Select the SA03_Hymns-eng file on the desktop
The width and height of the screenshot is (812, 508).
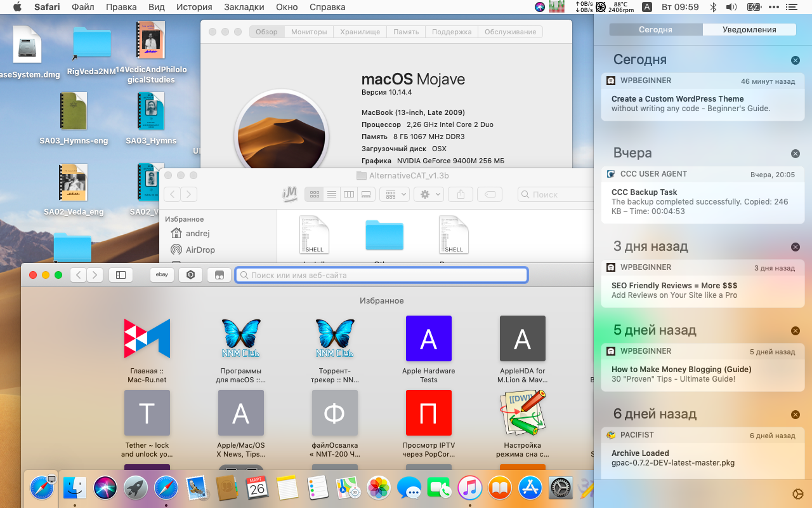point(74,119)
